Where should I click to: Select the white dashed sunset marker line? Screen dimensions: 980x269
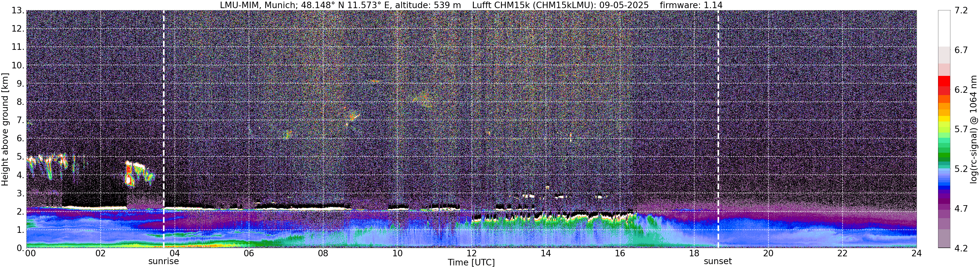tap(718, 129)
